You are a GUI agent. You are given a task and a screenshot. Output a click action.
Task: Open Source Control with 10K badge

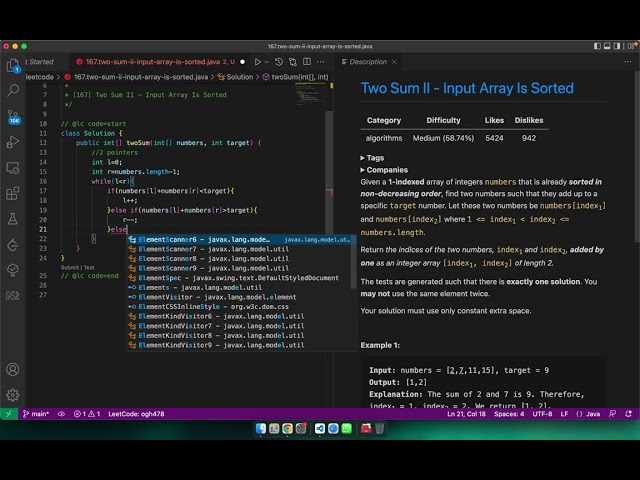pyautogui.click(x=13, y=116)
